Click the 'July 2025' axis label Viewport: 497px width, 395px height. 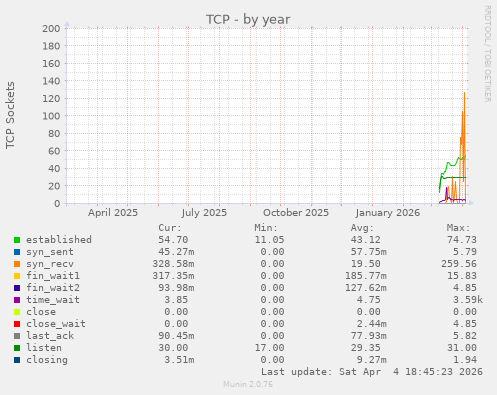pyautogui.click(x=204, y=213)
